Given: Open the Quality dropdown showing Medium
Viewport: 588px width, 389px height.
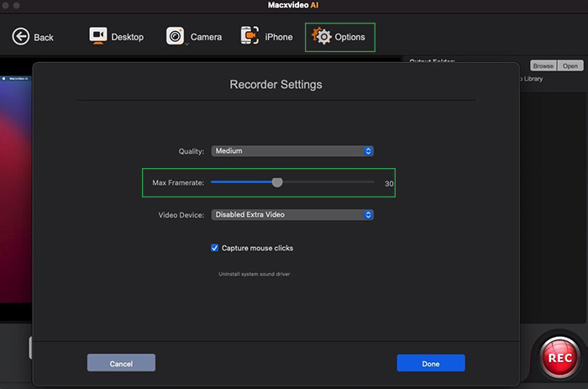Looking at the screenshot, I should [292, 150].
